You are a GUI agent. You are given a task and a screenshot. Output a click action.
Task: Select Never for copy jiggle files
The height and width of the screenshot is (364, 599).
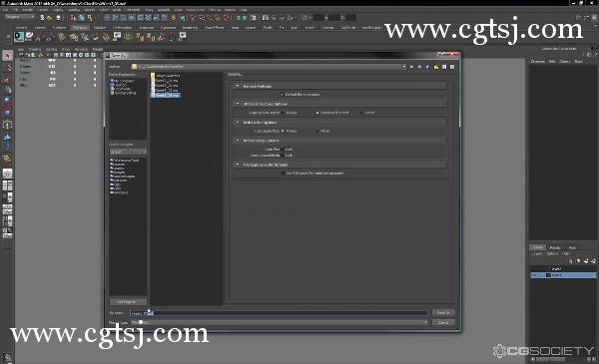(x=317, y=131)
